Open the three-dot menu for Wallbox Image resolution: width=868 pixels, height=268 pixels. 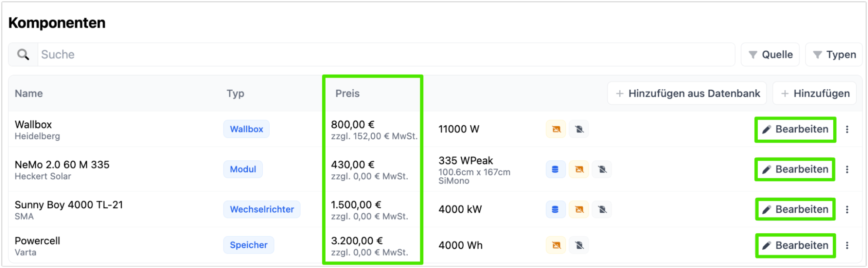tap(847, 129)
